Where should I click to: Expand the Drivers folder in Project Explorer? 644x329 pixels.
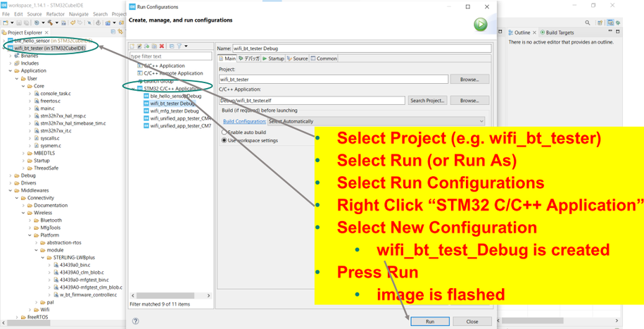point(12,183)
